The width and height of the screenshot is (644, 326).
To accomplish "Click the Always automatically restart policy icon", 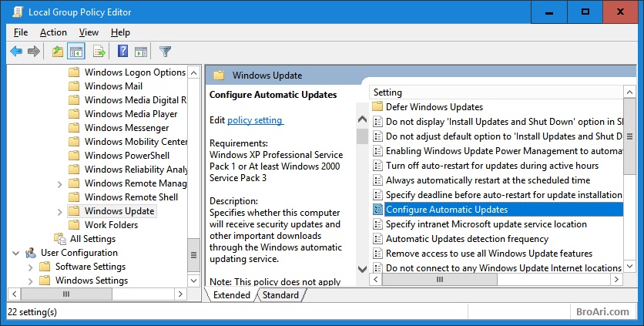I will 377,180.
